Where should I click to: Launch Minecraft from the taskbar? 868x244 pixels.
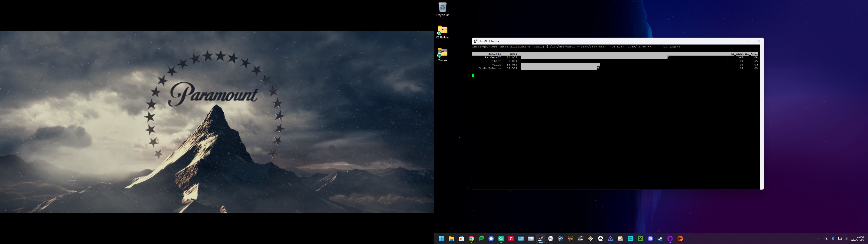coord(640,239)
